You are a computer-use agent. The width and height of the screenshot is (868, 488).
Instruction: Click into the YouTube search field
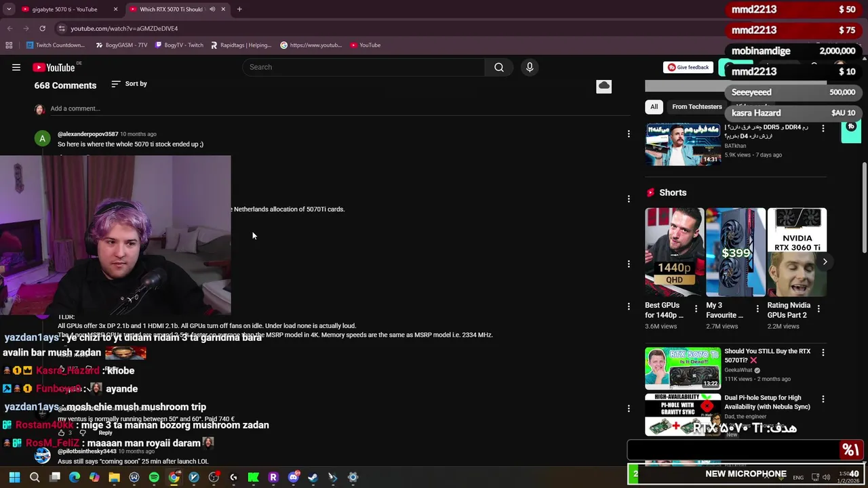[363, 67]
